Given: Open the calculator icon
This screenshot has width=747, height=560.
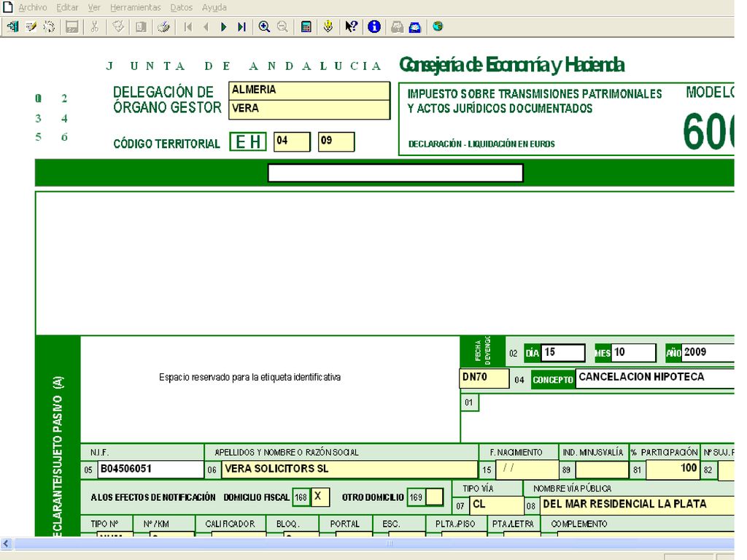Looking at the screenshot, I should (306, 27).
